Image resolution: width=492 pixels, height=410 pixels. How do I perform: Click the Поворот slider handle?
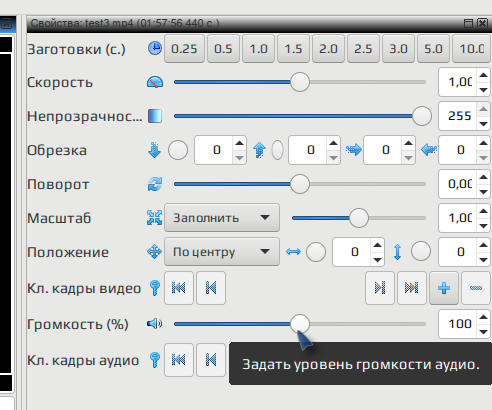coord(300,184)
